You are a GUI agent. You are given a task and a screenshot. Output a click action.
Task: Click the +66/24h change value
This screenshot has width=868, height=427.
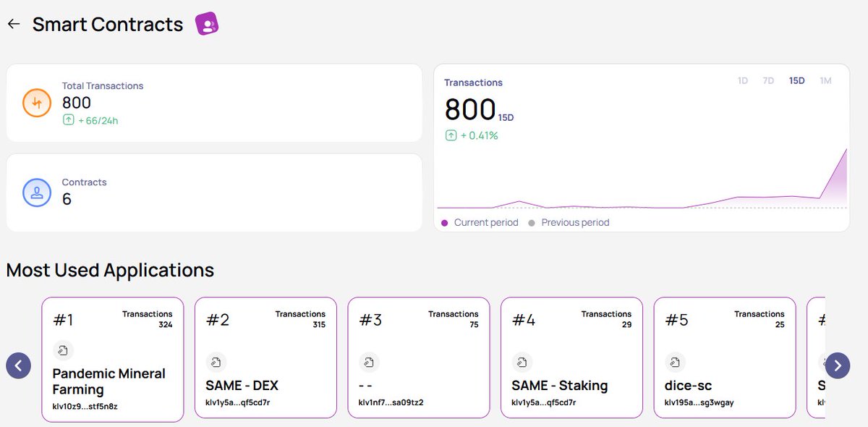pos(98,121)
